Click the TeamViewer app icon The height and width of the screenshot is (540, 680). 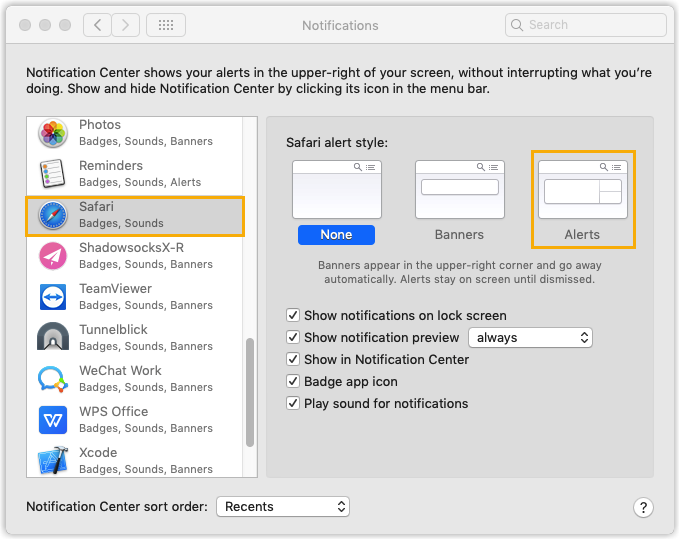coord(53,297)
